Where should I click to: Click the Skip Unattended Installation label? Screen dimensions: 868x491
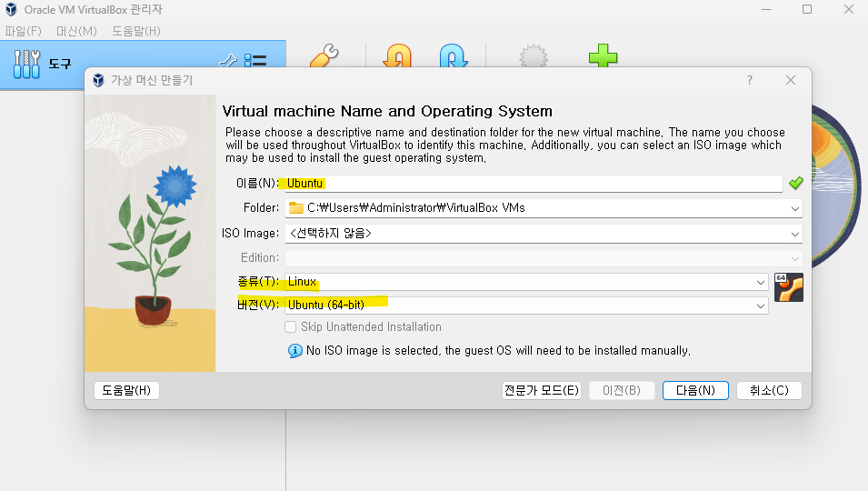coord(371,326)
